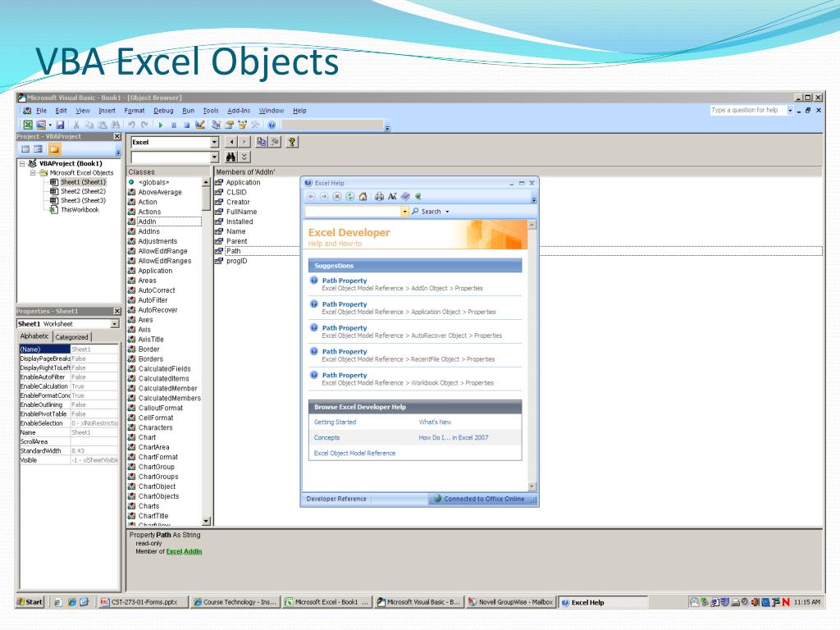The width and height of the screenshot is (840, 630).
Task: Open Excel Object Model Reference link
Action: [x=354, y=453]
